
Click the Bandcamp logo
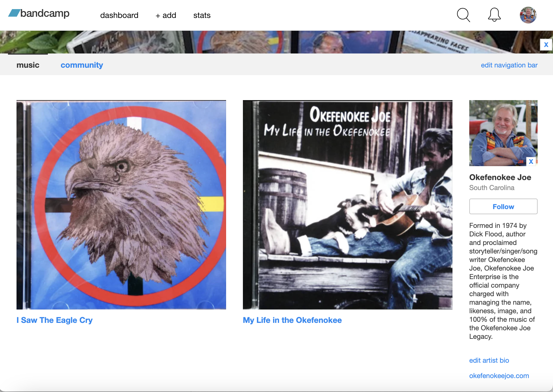pyautogui.click(x=39, y=13)
